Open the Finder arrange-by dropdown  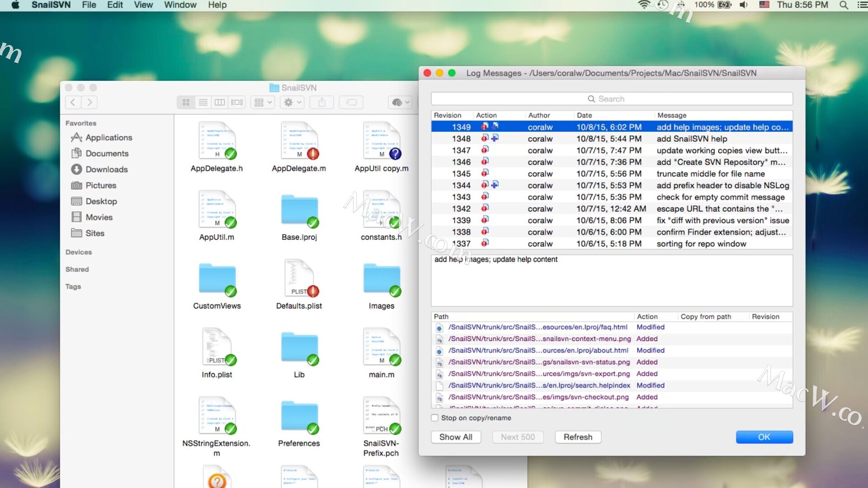pyautogui.click(x=263, y=103)
